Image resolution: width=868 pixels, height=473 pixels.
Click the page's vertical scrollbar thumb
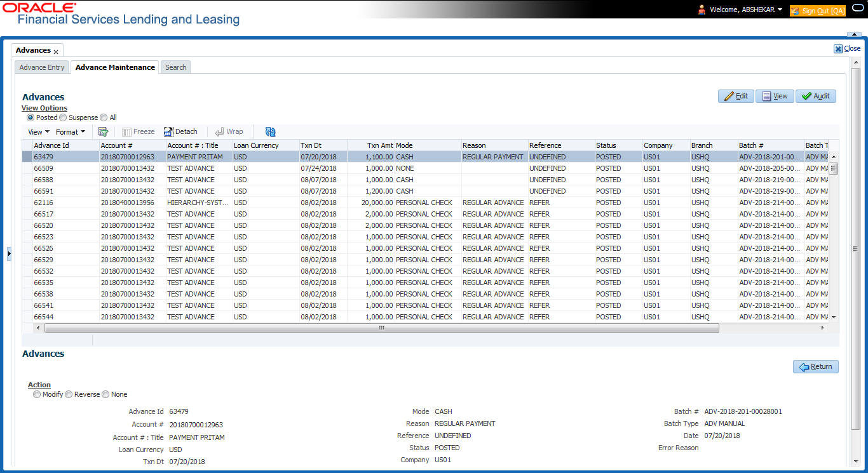click(x=855, y=249)
